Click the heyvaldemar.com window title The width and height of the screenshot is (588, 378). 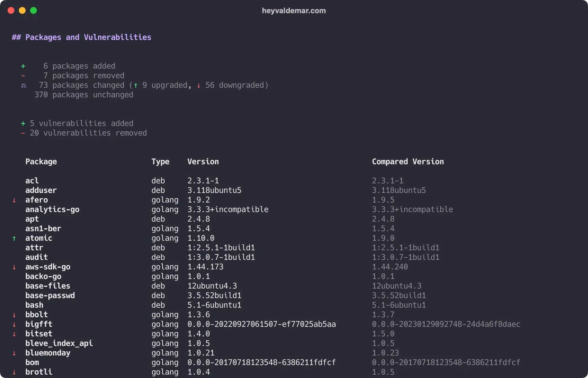click(294, 11)
